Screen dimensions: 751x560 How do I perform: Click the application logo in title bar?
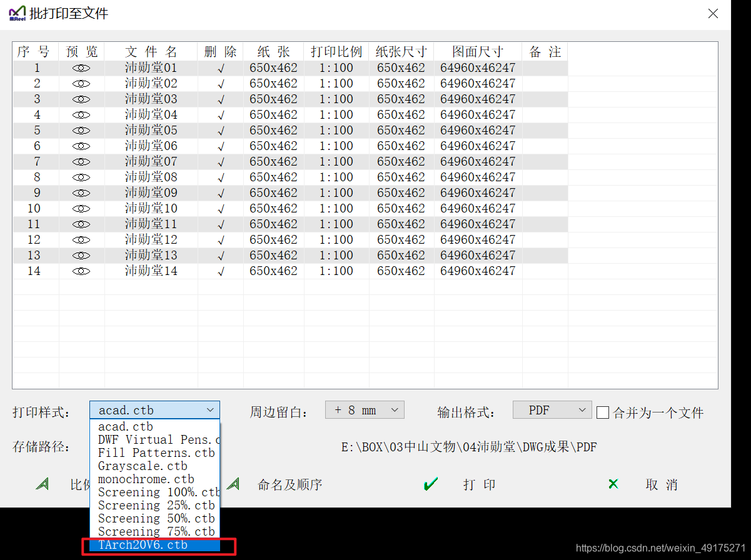[x=17, y=13]
